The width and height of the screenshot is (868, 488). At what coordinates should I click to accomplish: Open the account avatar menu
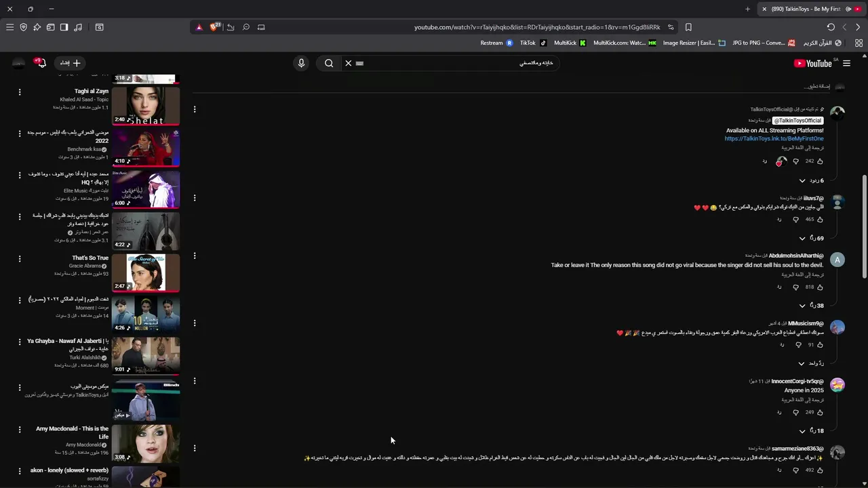[18, 63]
